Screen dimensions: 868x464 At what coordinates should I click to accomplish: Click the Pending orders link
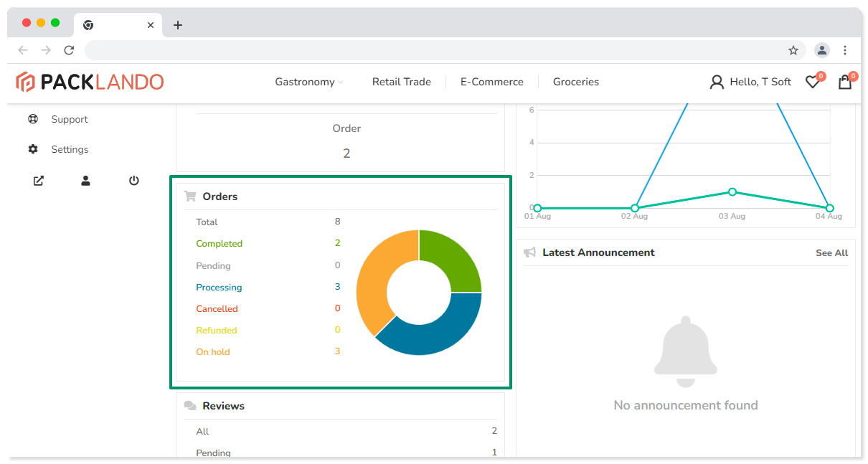[x=213, y=266]
